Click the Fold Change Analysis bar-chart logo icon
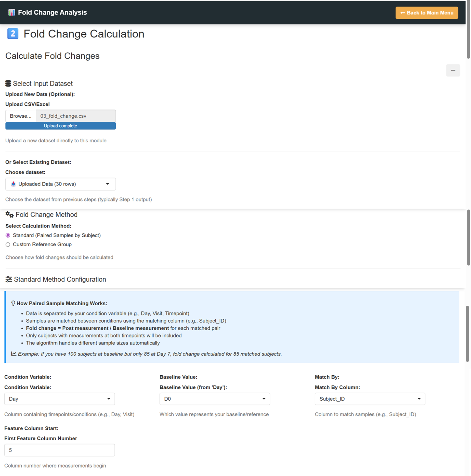The height and width of the screenshot is (476, 471). pyautogui.click(x=11, y=12)
